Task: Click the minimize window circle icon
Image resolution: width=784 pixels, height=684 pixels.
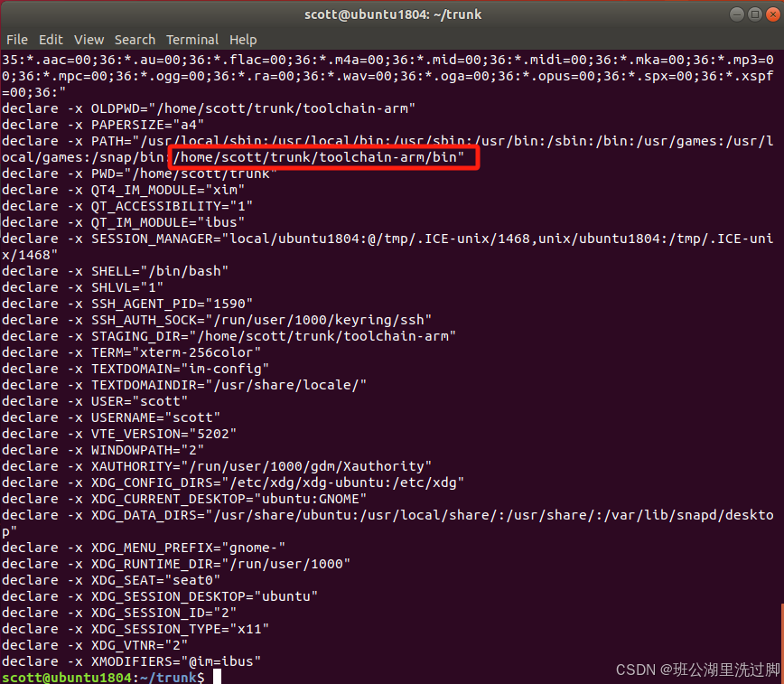Action: 736,14
